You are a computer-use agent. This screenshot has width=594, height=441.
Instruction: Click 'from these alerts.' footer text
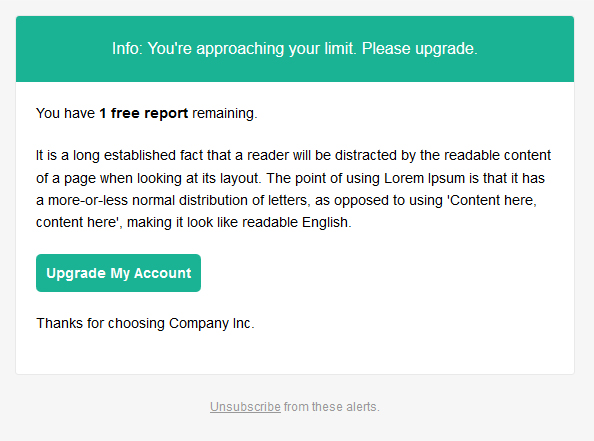pos(331,407)
